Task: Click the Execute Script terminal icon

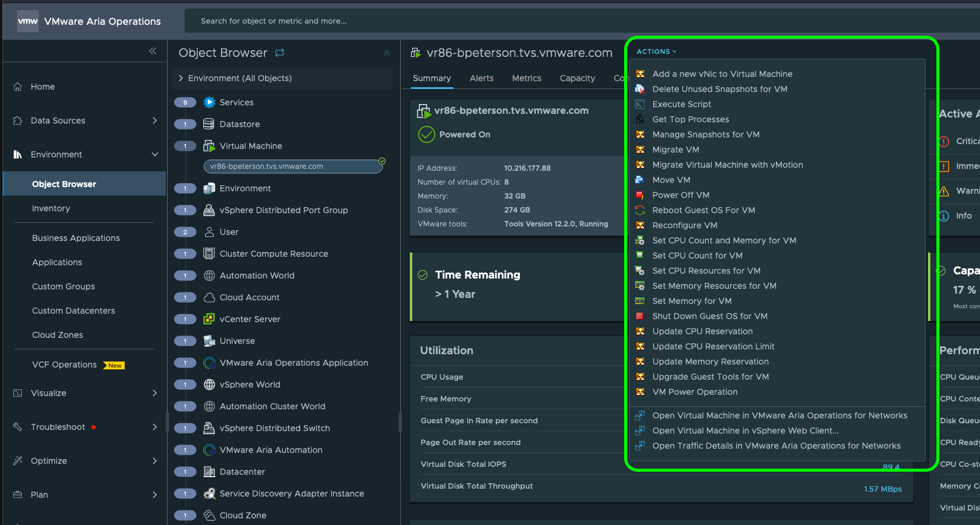Action: pyautogui.click(x=640, y=104)
